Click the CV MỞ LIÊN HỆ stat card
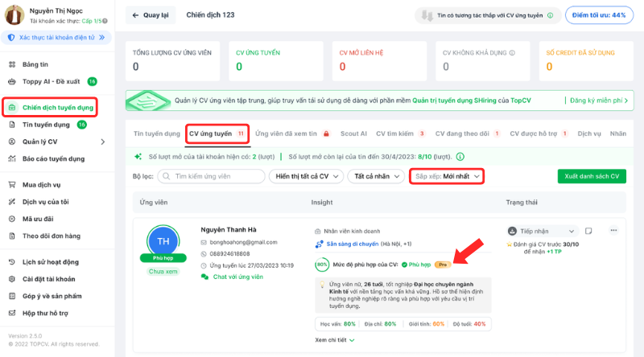Image resolution: width=644 pixels, height=357 pixels. (379, 61)
